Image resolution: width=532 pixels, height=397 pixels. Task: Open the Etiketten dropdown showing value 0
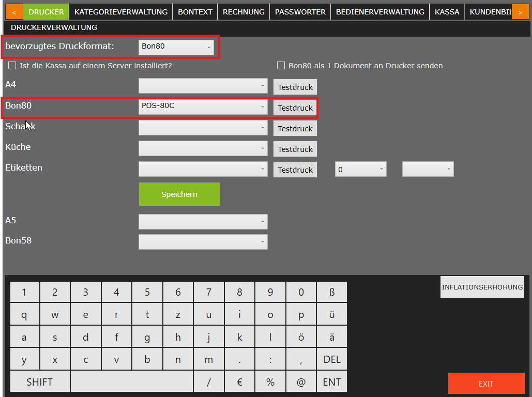[360, 169]
